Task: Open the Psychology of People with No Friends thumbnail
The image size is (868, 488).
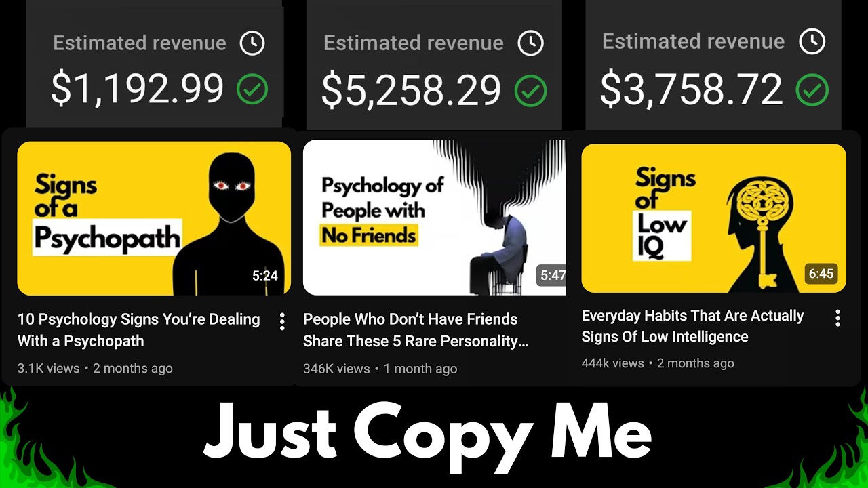Action: (434, 218)
